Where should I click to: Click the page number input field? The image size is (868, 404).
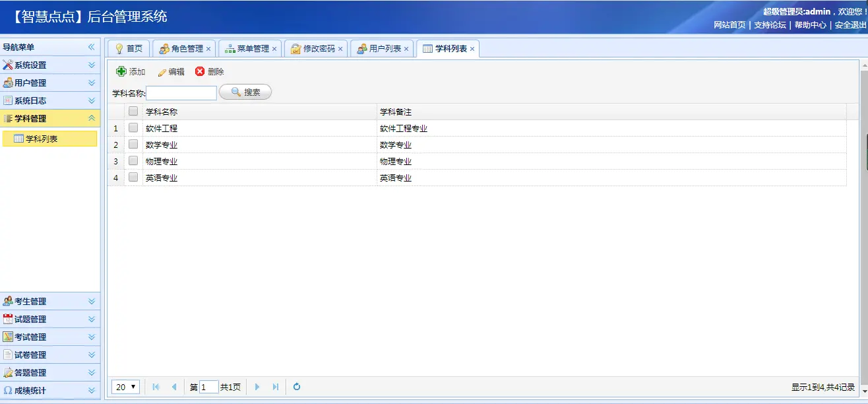click(x=209, y=387)
